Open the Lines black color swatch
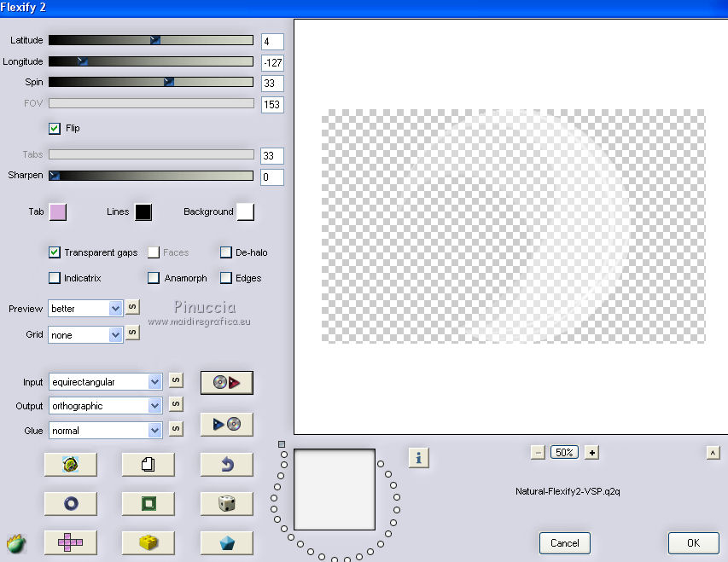 143,212
